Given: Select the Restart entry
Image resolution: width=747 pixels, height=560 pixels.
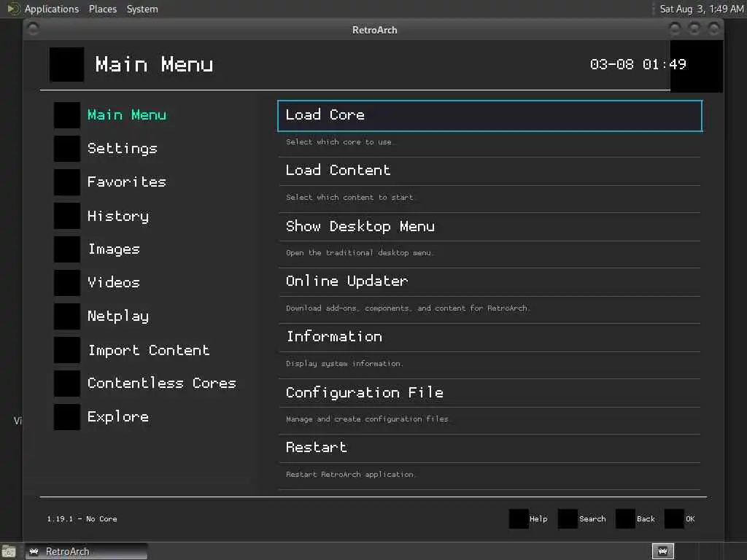Looking at the screenshot, I should click(489, 448).
